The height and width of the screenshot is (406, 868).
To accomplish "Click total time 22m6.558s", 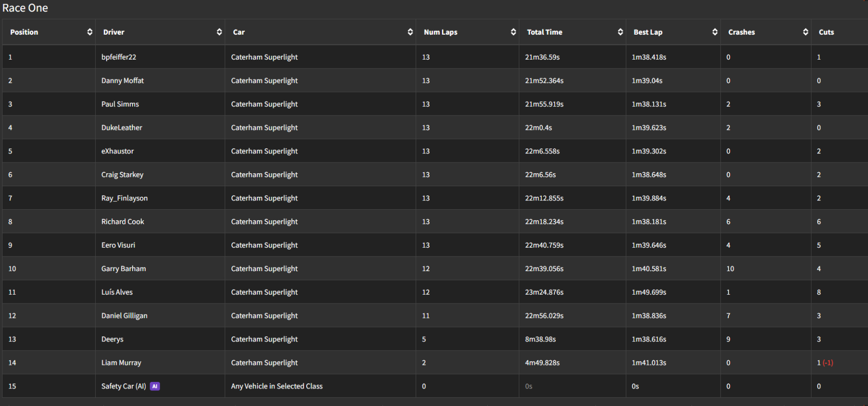I will [542, 151].
